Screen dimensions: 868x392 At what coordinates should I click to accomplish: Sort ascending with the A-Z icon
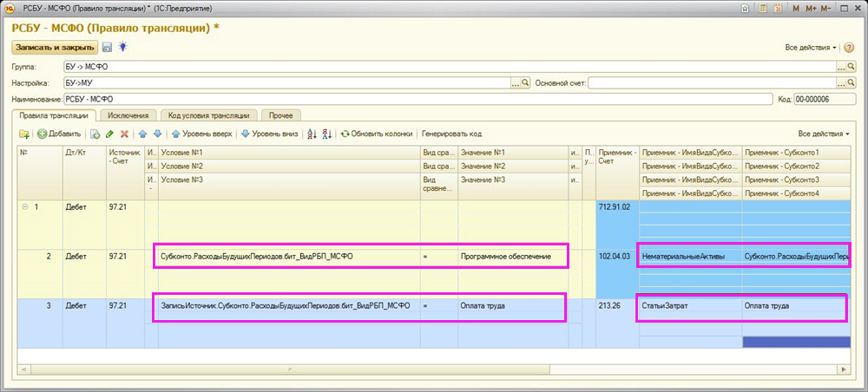point(312,134)
